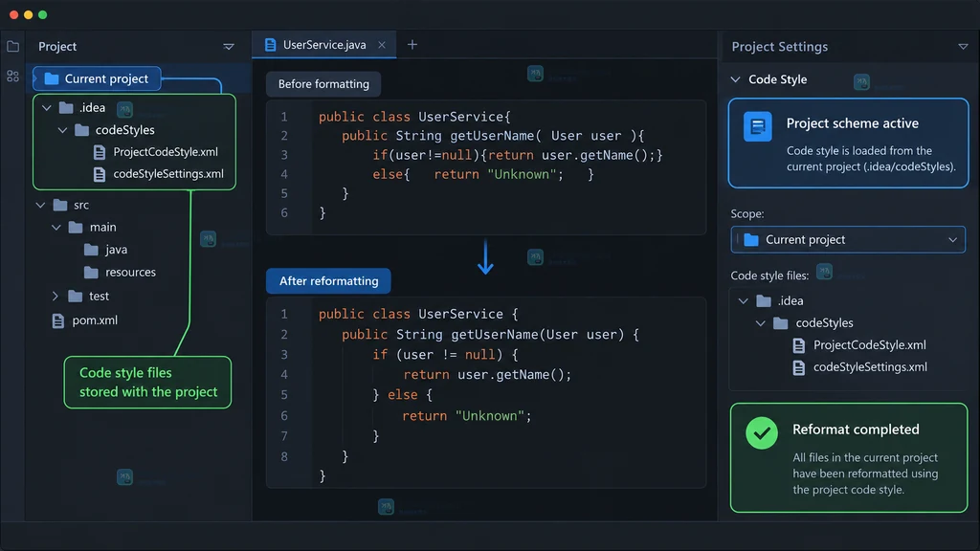Click codeStyles folder icon in settings panel
Image resolution: width=980 pixels, height=551 pixels.
coord(781,323)
